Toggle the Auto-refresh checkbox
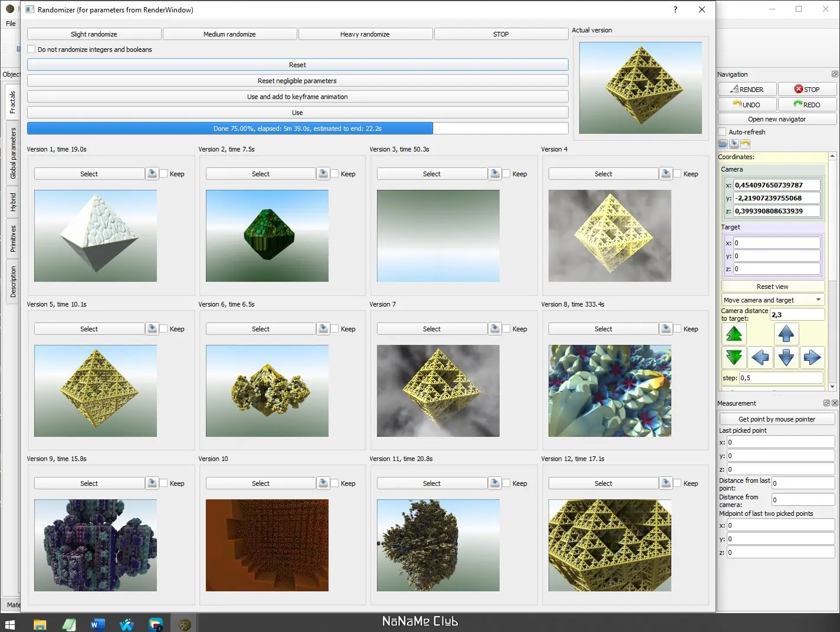This screenshot has width=840, height=632. pyautogui.click(x=723, y=132)
